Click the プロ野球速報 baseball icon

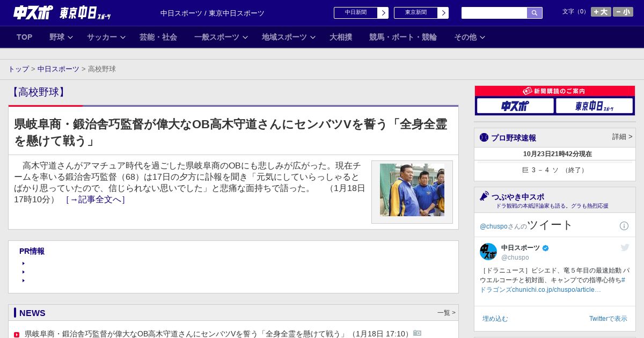tap(484, 137)
